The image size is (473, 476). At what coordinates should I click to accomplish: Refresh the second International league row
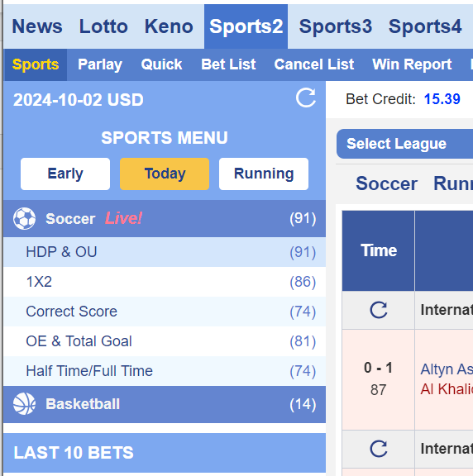pos(379,449)
